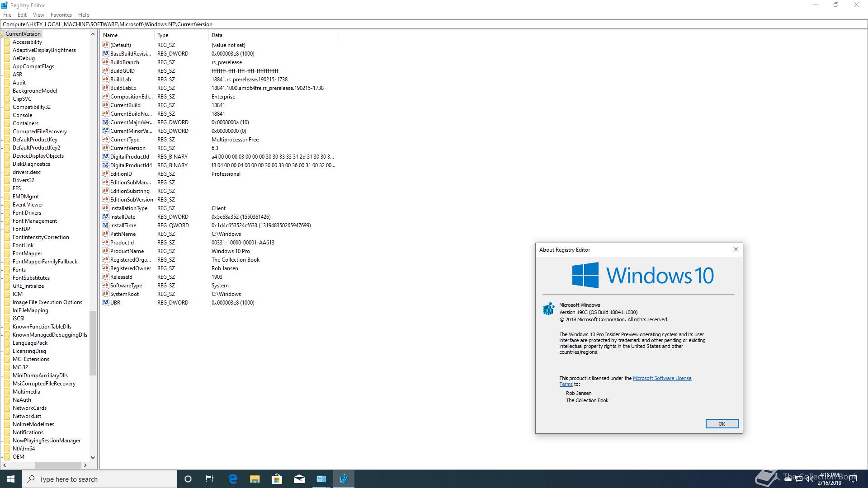This screenshot has width=868, height=488.
Task: Click the QWORD icon for InstallTime
Action: (x=106, y=225)
